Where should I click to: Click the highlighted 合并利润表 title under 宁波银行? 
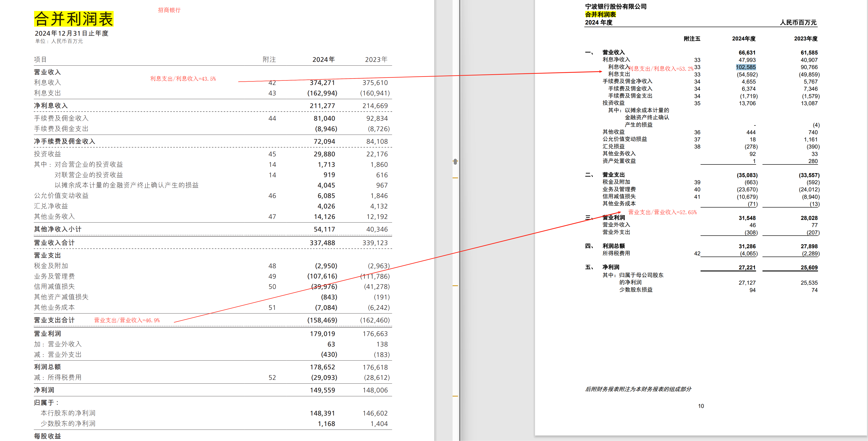600,15
